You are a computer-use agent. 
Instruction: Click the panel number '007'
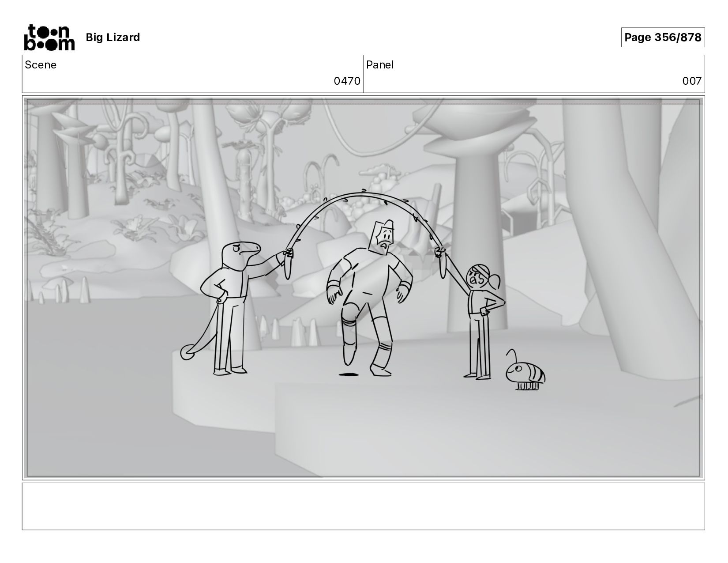692,81
